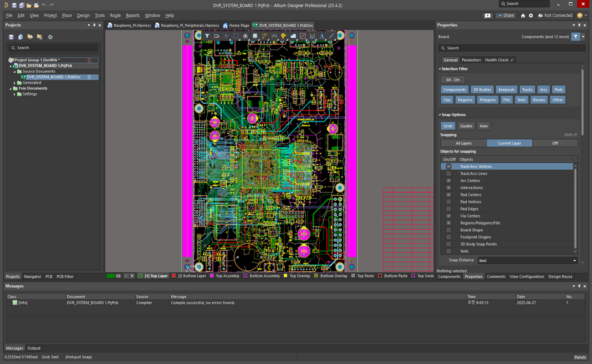Click the red Bottom Layer color swatch
This screenshot has width=592, height=364.
tap(174, 276)
